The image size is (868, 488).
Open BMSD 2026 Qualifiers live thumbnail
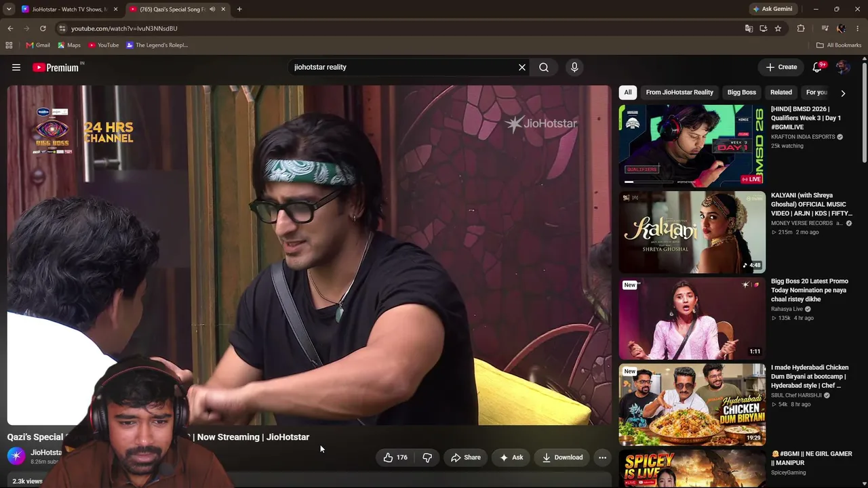pyautogui.click(x=692, y=146)
